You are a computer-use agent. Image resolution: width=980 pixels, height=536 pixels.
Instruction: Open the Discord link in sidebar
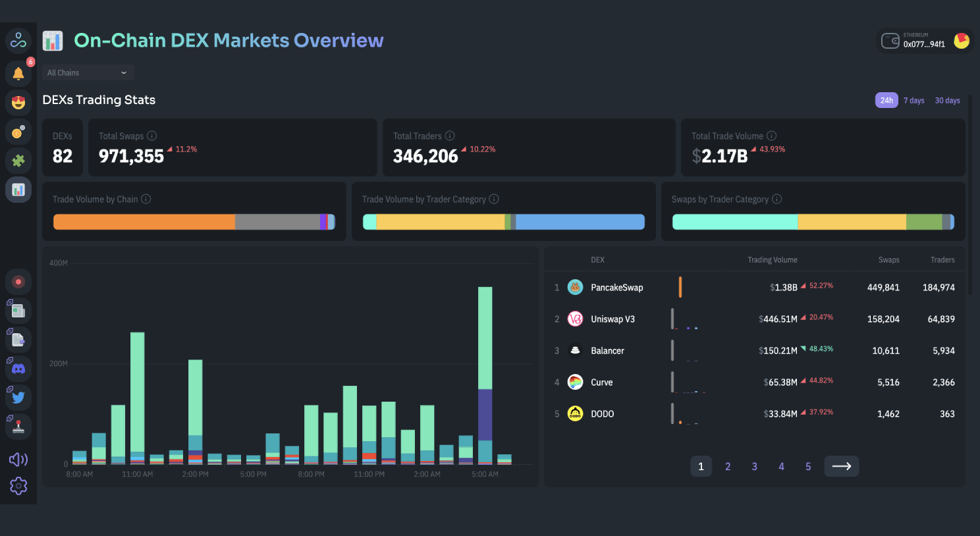coord(18,369)
